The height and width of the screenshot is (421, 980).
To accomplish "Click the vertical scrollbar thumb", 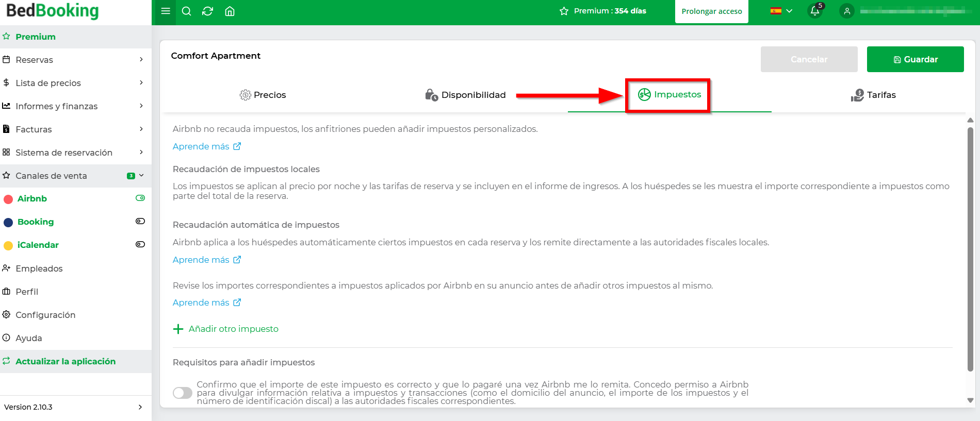I will click(970, 249).
